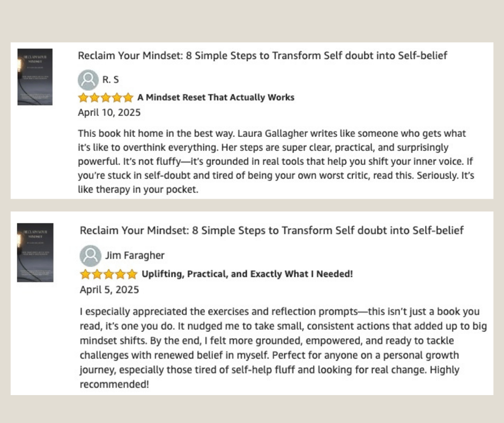Click the five-star rating in Jim Faragher's review
This screenshot has height=423, width=504.
click(x=109, y=274)
